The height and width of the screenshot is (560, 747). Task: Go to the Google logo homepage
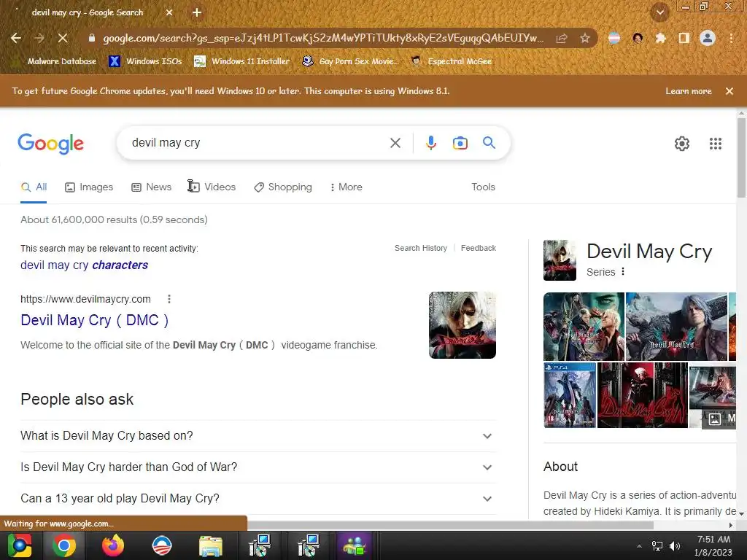click(50, 144)
